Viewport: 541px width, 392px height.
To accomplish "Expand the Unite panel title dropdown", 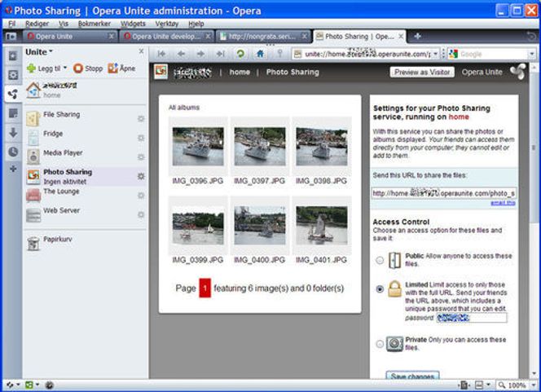I will 39,52.
